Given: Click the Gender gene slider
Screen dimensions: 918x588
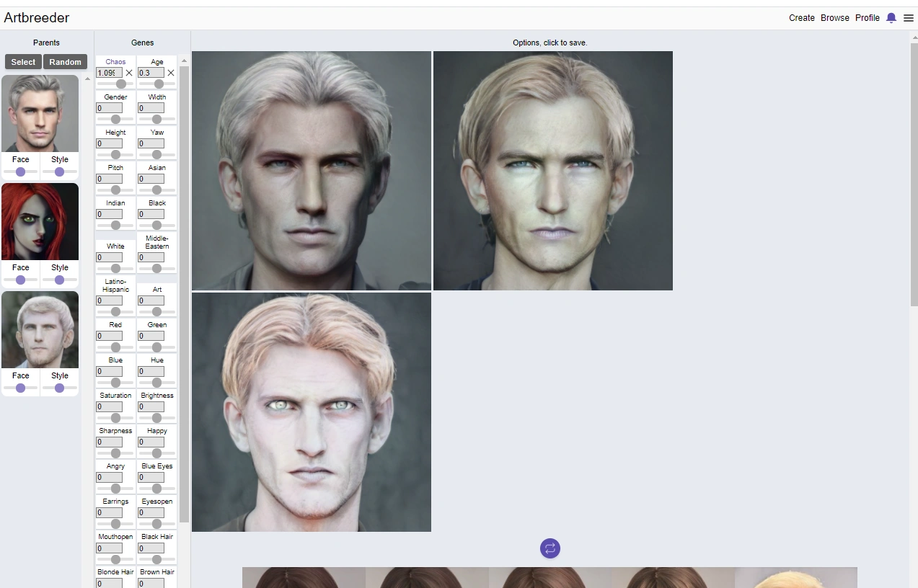Looking at the screenshot, I should (x=115, y=120).
